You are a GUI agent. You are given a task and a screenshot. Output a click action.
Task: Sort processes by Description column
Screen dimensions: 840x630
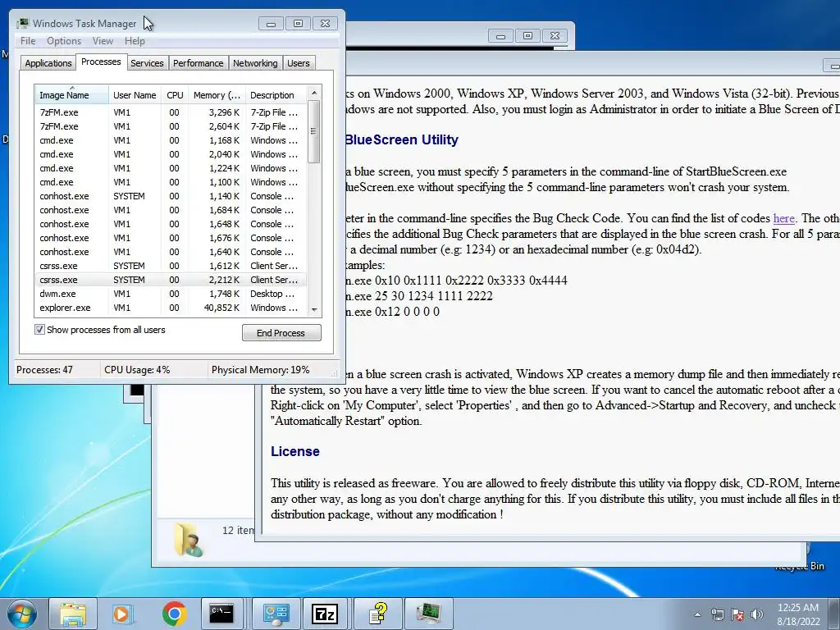pyautogui.click(x=276, y=95)
